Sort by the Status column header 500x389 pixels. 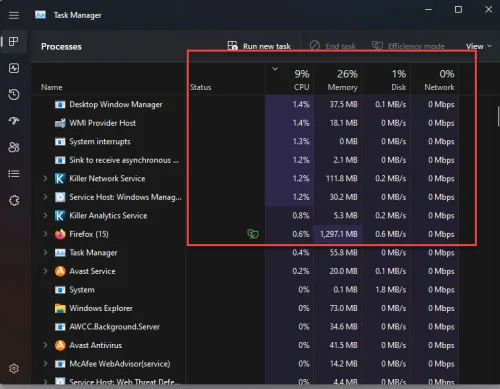pyautogui.click(x=201, y=87)
